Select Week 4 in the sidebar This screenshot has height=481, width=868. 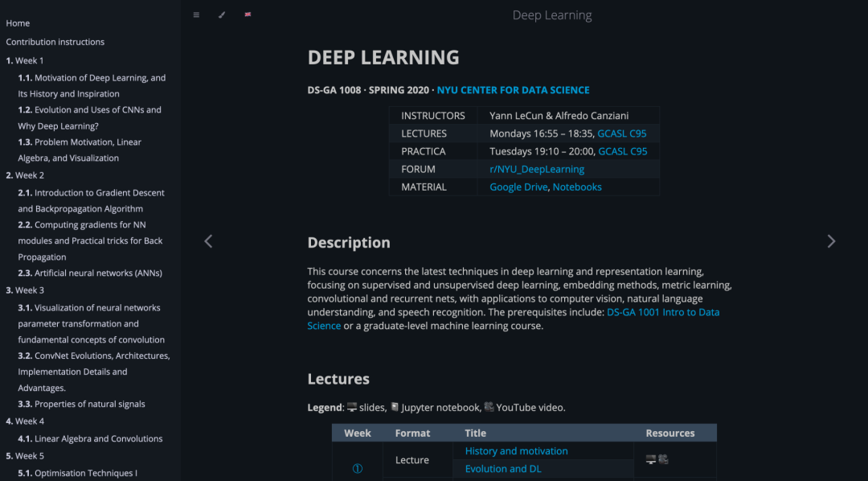[x=25, y=421]
